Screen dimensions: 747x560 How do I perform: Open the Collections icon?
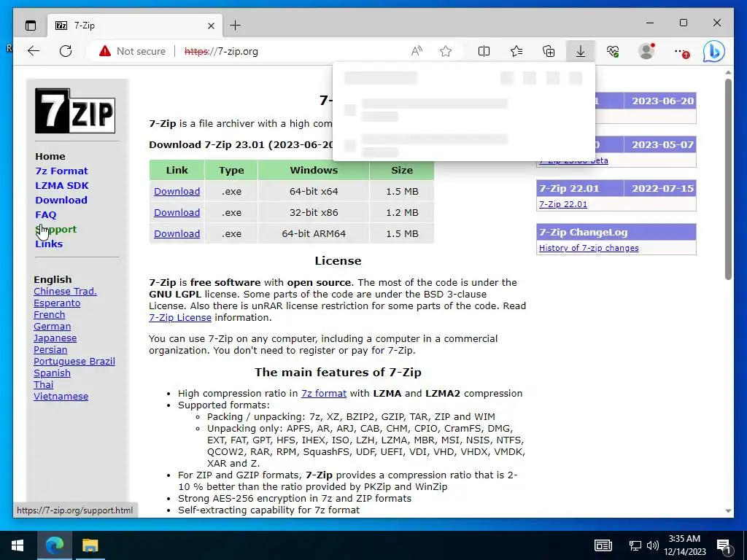pyautogui.click(x=549, y=51)
